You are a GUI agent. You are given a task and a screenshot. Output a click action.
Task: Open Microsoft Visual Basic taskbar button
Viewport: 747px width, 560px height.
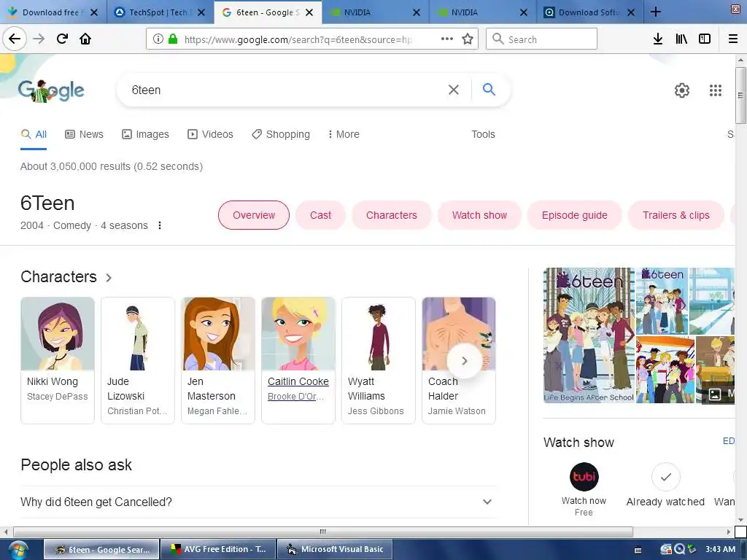[x=335, y=549]
